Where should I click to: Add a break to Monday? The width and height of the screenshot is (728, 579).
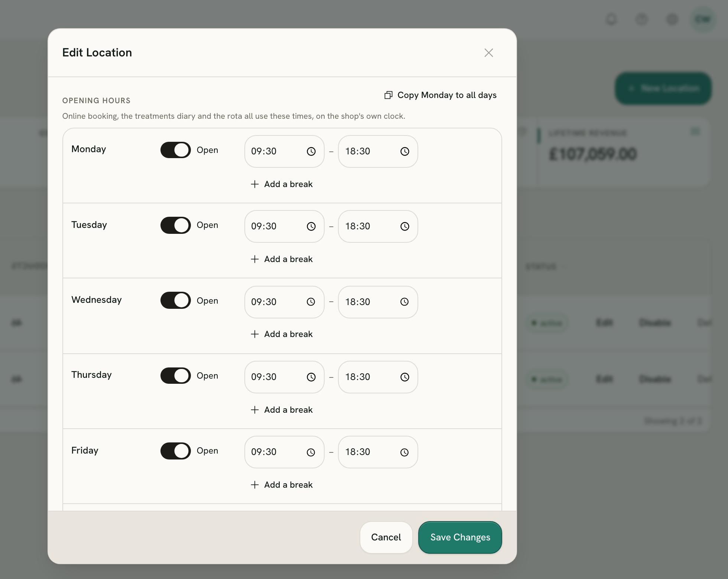(x=282, y=184)
